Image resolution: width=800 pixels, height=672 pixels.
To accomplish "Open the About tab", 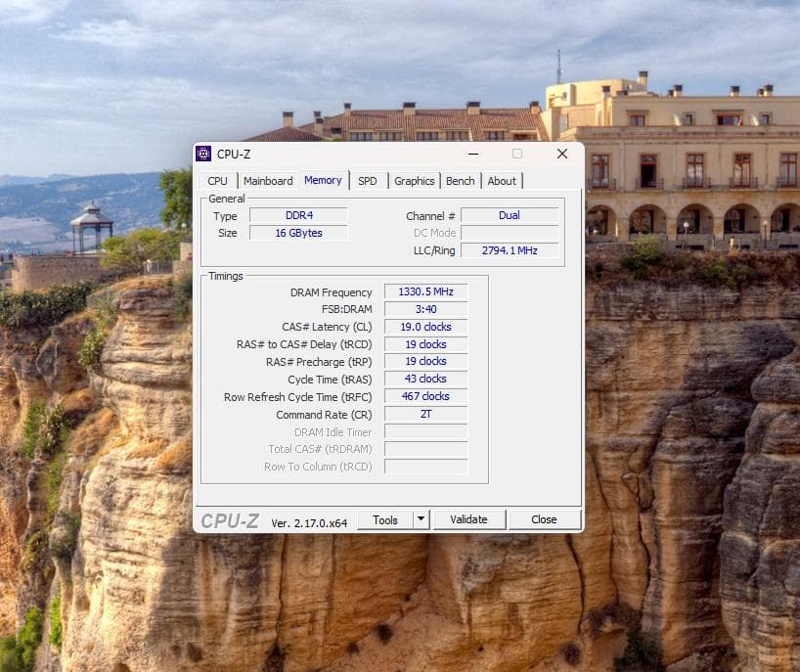I will 502,181.
